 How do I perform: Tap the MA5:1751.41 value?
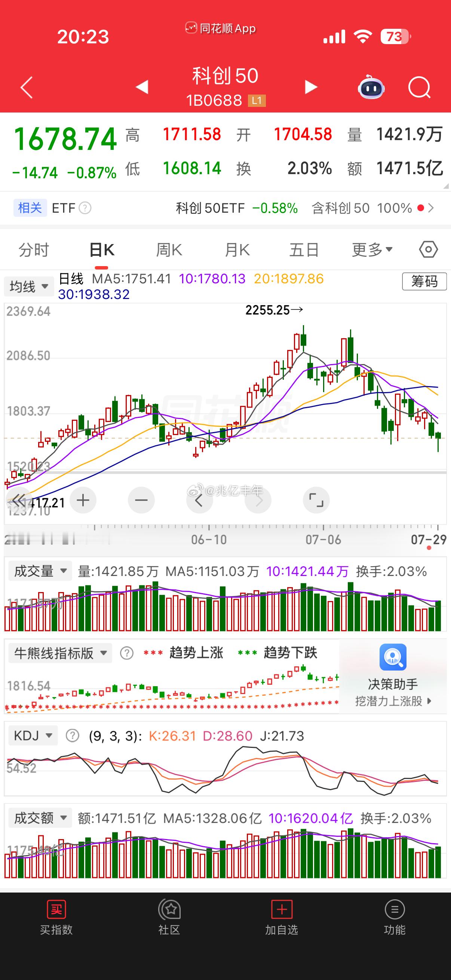(x=132, y=279)
